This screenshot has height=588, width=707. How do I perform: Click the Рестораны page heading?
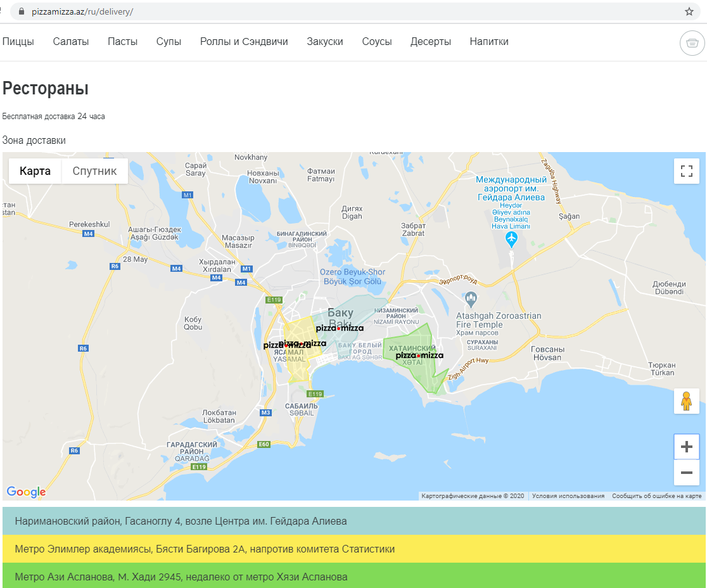[x=46, y=88]
